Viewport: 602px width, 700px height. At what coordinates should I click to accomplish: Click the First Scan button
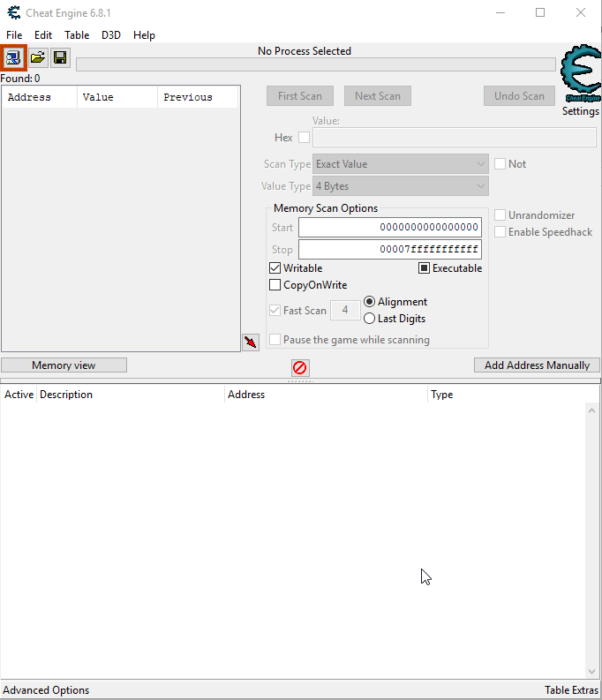(x=300, y=96)
